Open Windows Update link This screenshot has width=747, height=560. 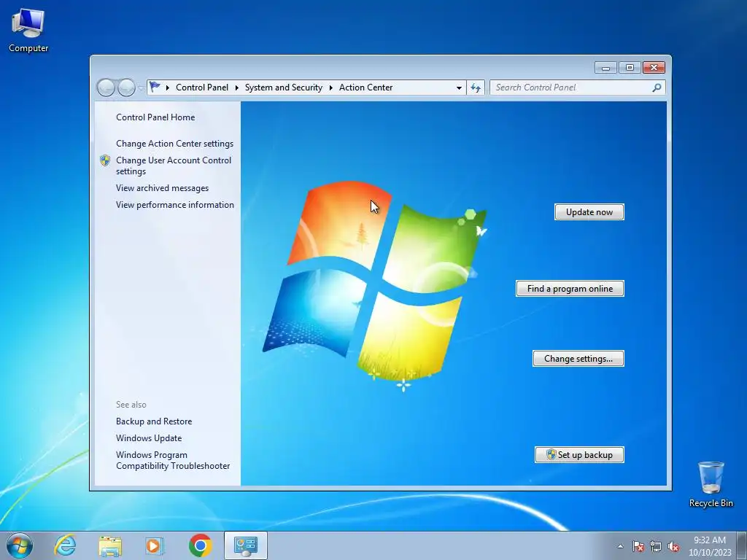(149, 438)
